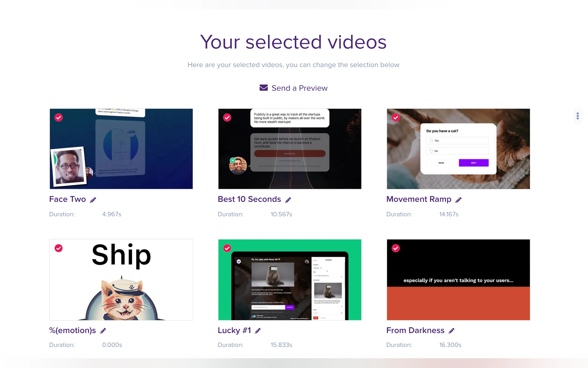The height and width of the screenshot is (368, 588).
Task: Toggle the Movement Ramp selection checkmark
Action: 396,117
